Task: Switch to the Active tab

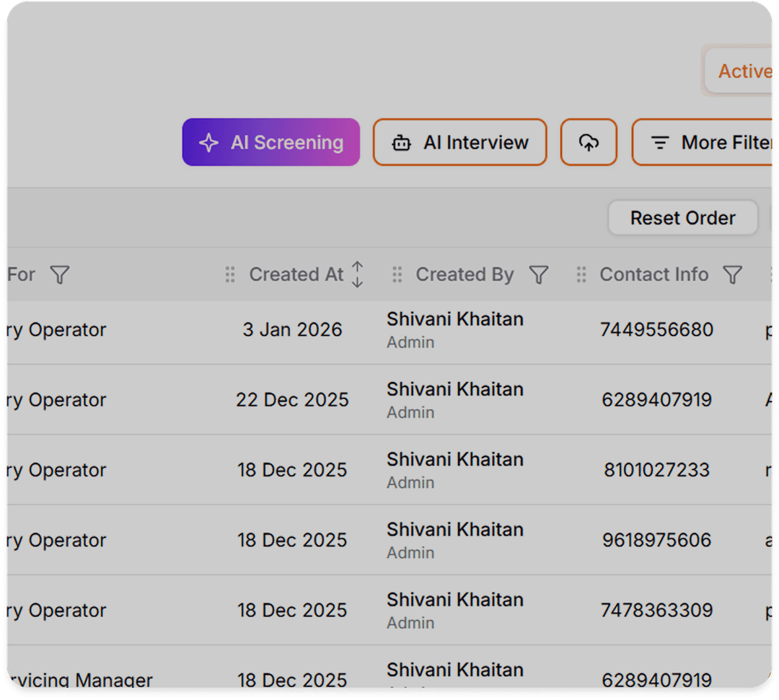Action: (743, 71)
